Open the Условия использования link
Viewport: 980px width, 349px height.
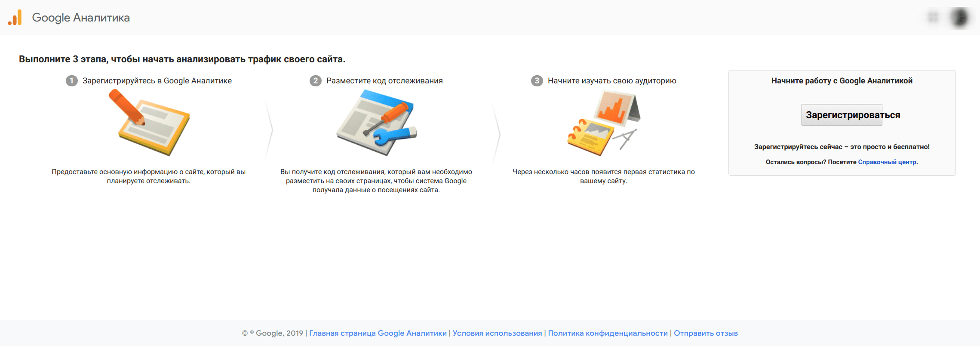pyautogui.click(x=497, y=333)
